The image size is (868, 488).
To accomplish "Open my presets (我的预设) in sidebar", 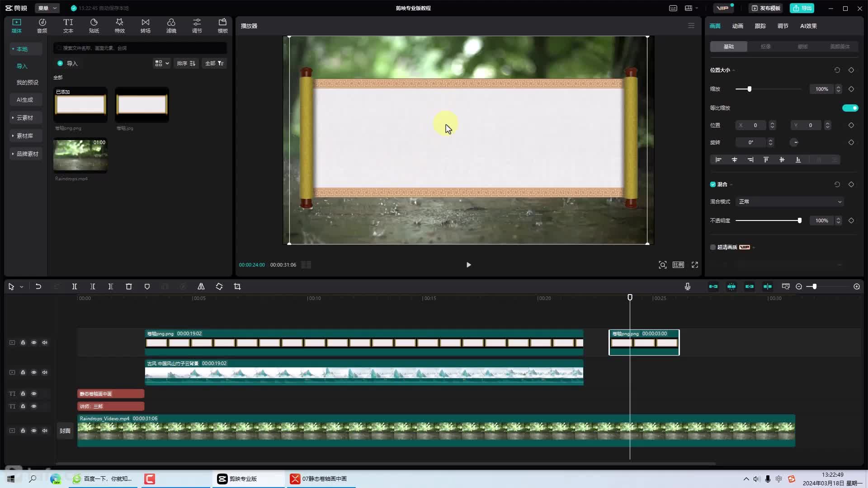I will (27, 82).
